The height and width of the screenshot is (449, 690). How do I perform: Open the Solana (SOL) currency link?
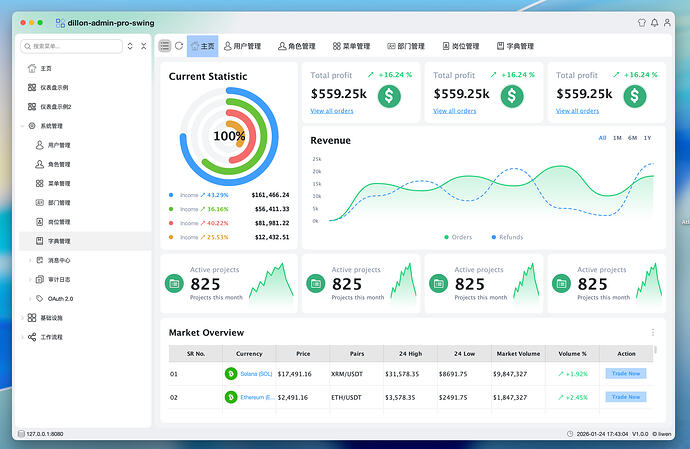[x=256, y=374]
